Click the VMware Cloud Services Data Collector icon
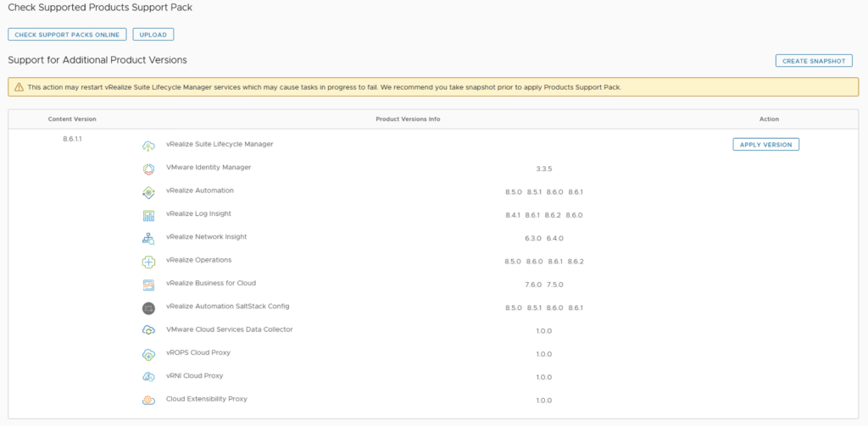 click(x=148, y=330)
